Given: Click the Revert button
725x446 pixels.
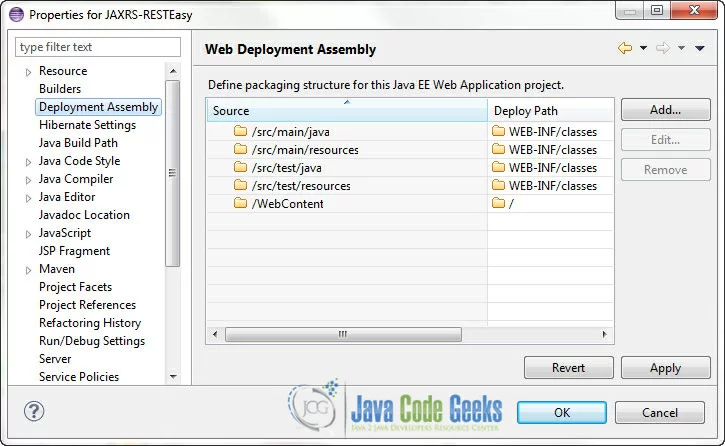Looking at the screenshot, I should pos(569,368).
